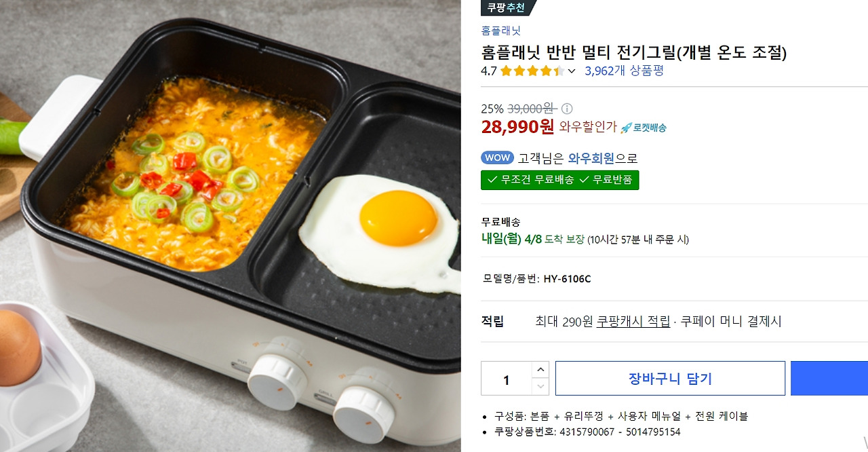Click the info icon beside 39,000원
This screenshot has width=868, height=452.
(x=567, y=109)
